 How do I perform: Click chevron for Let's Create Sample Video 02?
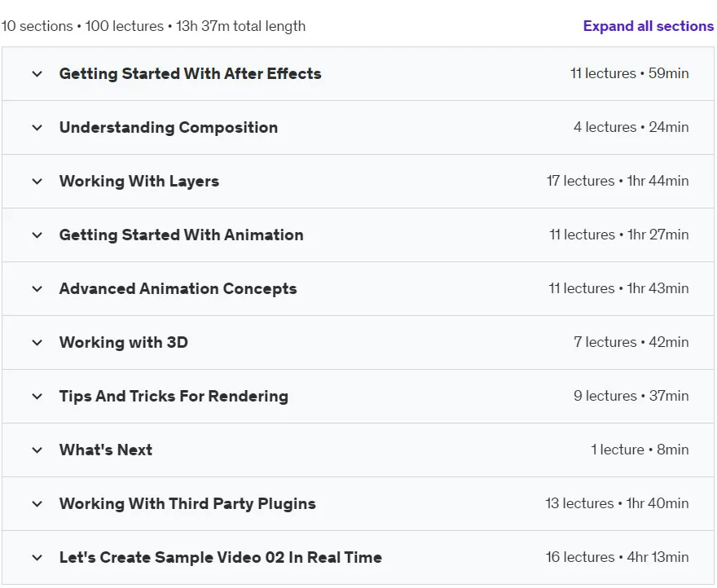click(x=37, y=557)
